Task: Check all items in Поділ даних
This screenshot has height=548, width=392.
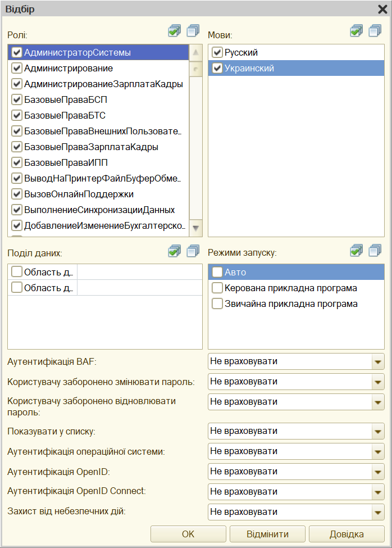Action: pos(175,251)
